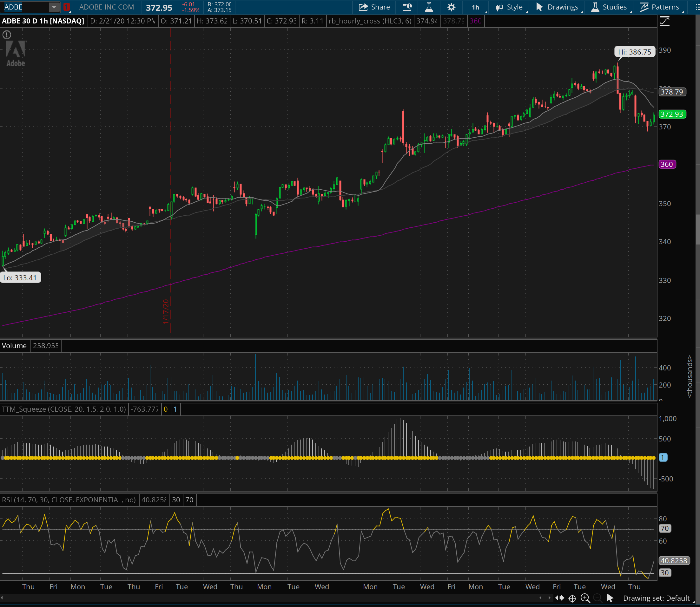Click the green 372.93 current price label
The height and width of the screenshot is (607, 700).
pos(672,114)
